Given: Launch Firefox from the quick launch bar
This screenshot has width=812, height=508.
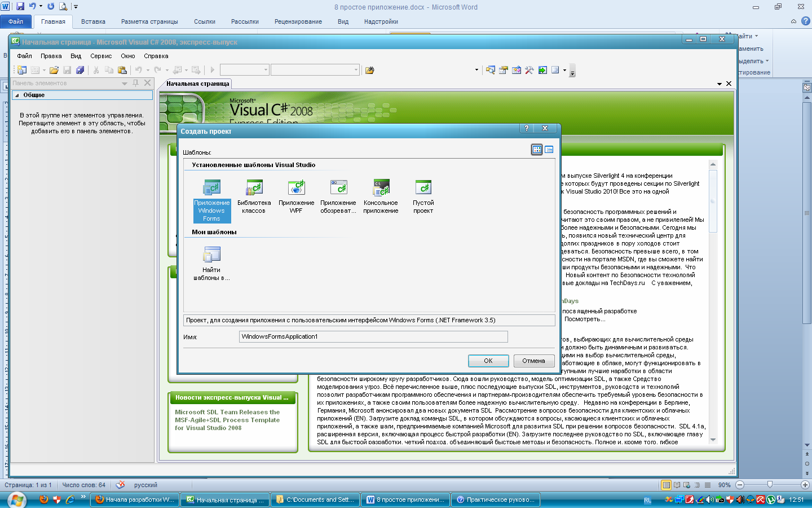Looking at the screenshot, I should 44,500.
